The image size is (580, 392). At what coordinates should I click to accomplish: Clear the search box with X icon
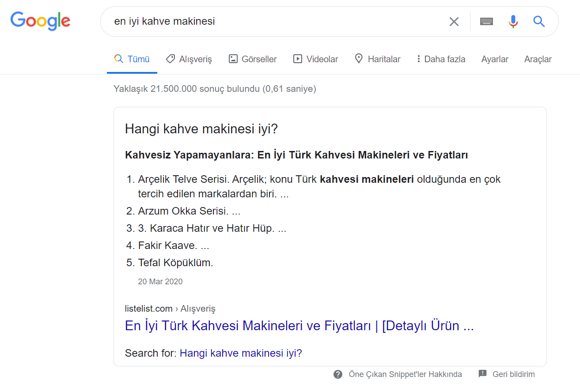coord(454,22)
